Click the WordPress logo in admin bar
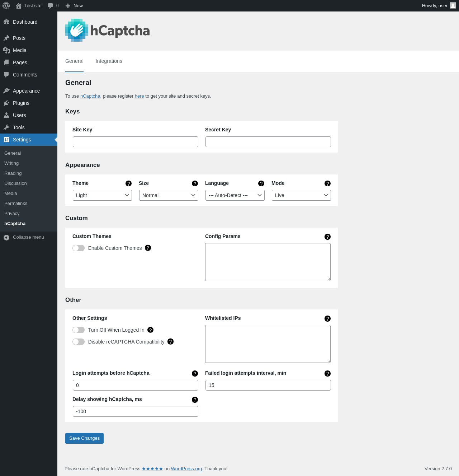 6,6
